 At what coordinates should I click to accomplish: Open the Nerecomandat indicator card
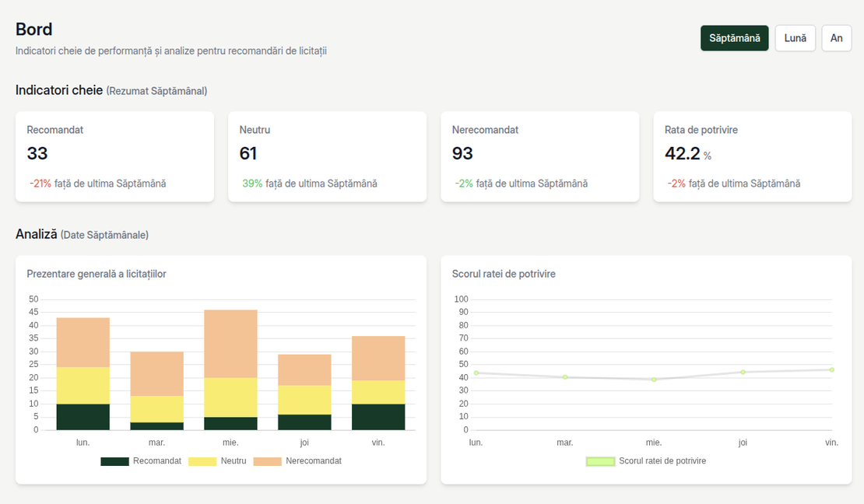539,156
